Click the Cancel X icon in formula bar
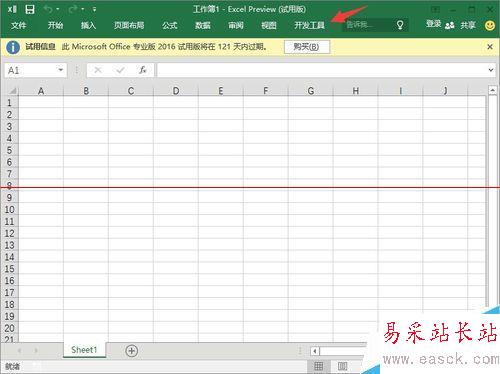Viewport: 500px width, 374px height. click(98, 70)
